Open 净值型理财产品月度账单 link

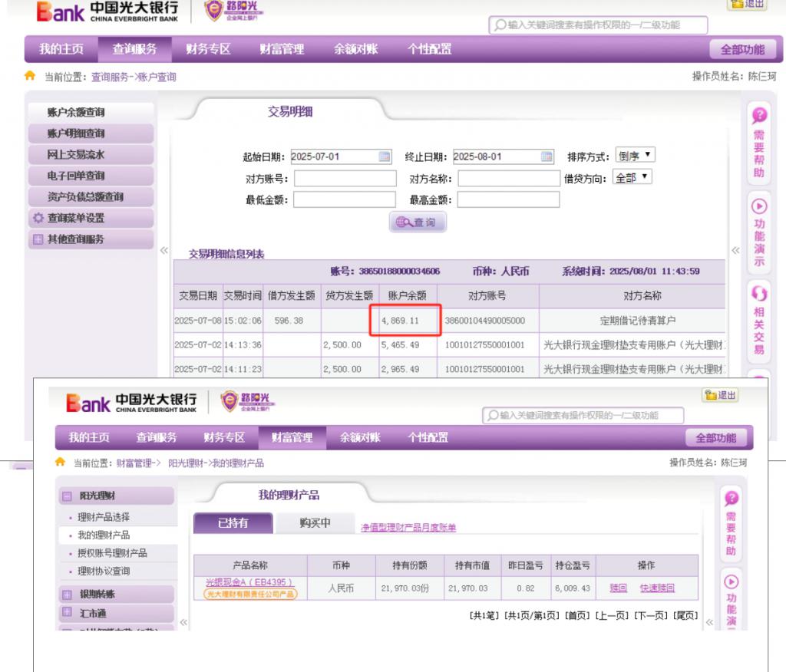[x=408, y=527]
